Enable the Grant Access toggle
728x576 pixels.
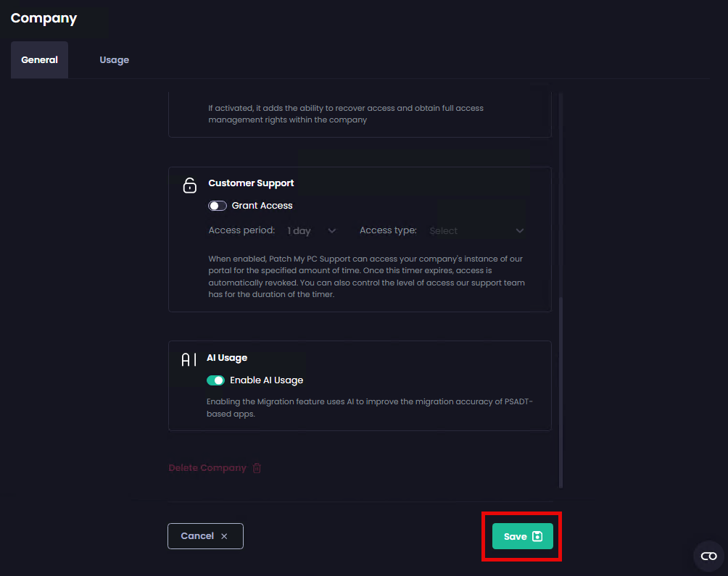pyautogui.click(x=218, y=206)
